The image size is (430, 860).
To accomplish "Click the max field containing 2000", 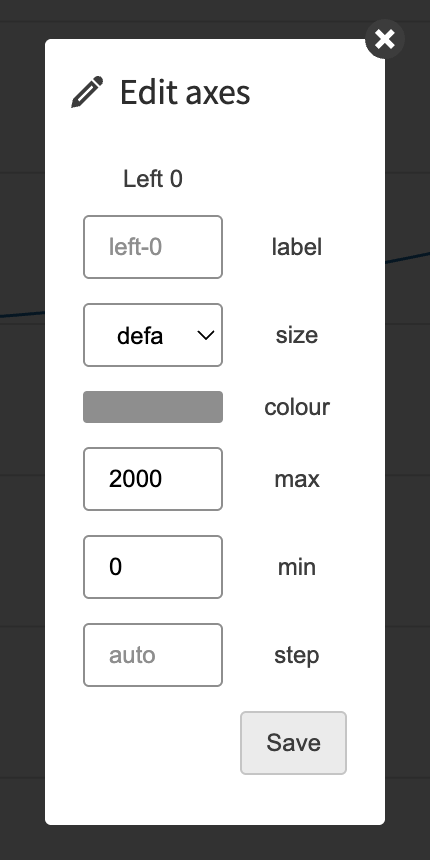I will [153, 479].
